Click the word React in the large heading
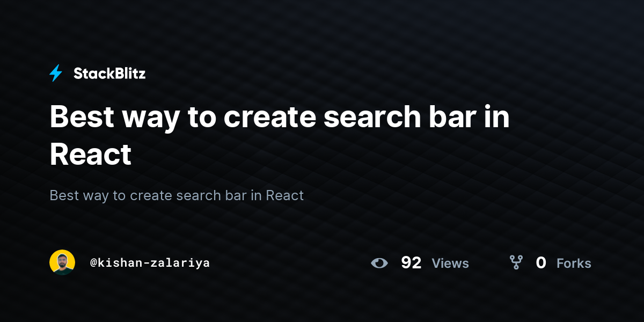The height and width of the screenshot is (322, 644). coord(91,155)
